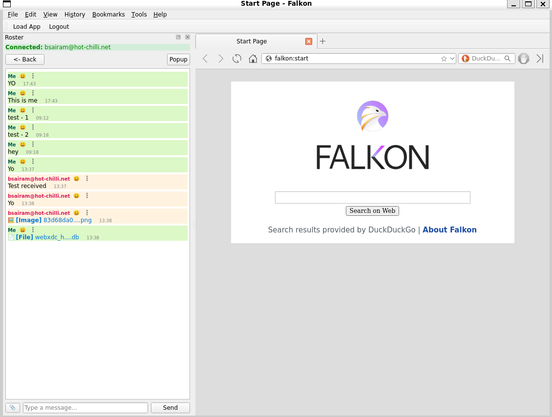Click the site info globe icon in address bar
This screenshot has width=552, height=417.
(269, 58)
